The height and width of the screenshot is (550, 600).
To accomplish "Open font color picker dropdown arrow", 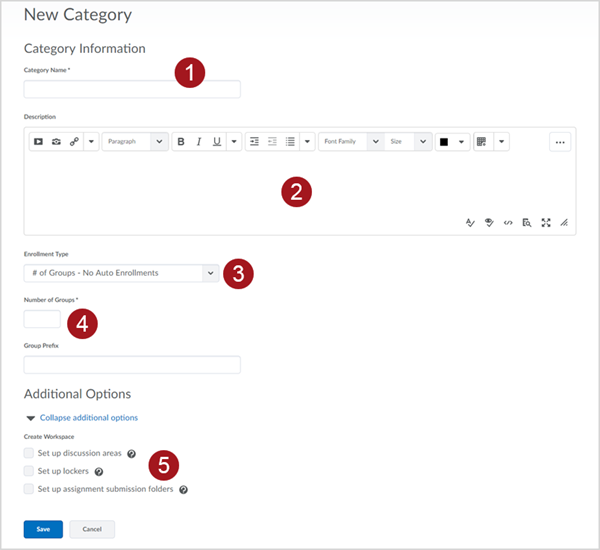I will coord(461,142).
